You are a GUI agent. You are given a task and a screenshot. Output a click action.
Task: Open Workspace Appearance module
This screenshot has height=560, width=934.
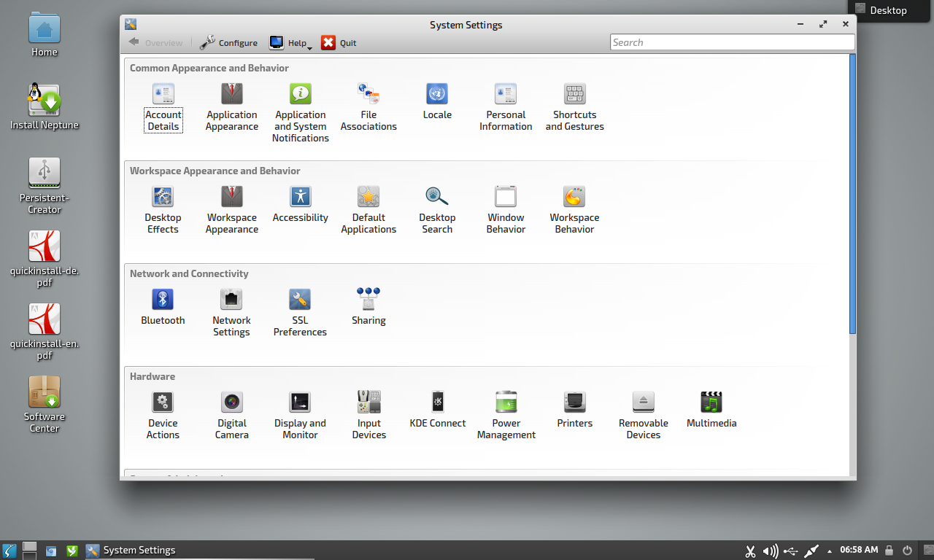231,210
